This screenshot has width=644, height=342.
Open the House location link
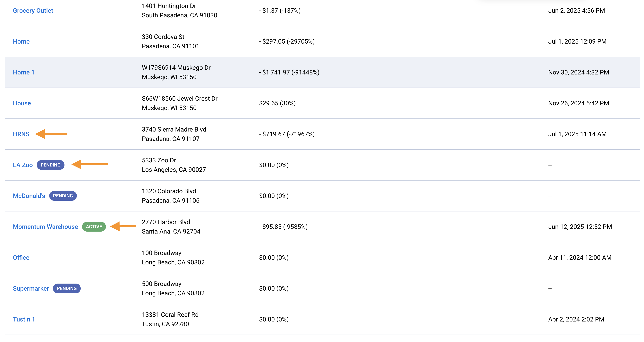(22, 103)
